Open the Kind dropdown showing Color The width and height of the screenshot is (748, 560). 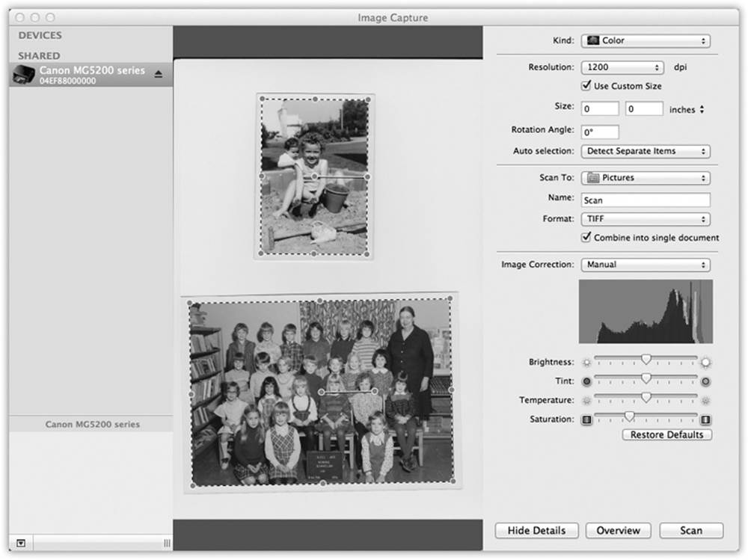click(646, 41)
